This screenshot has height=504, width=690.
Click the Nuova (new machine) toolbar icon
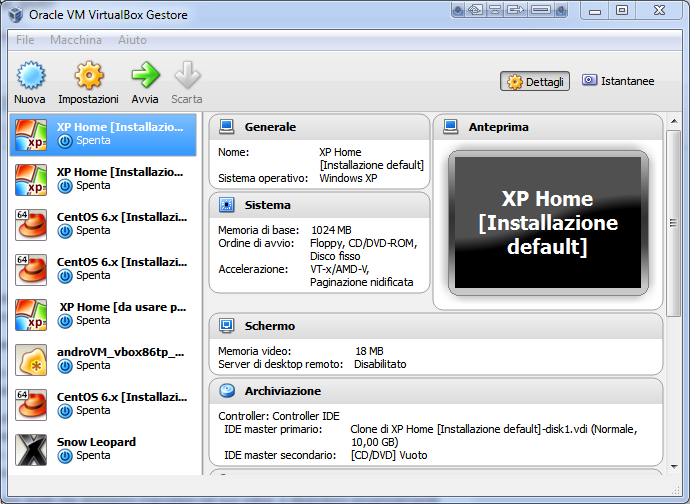pos(30,75)
